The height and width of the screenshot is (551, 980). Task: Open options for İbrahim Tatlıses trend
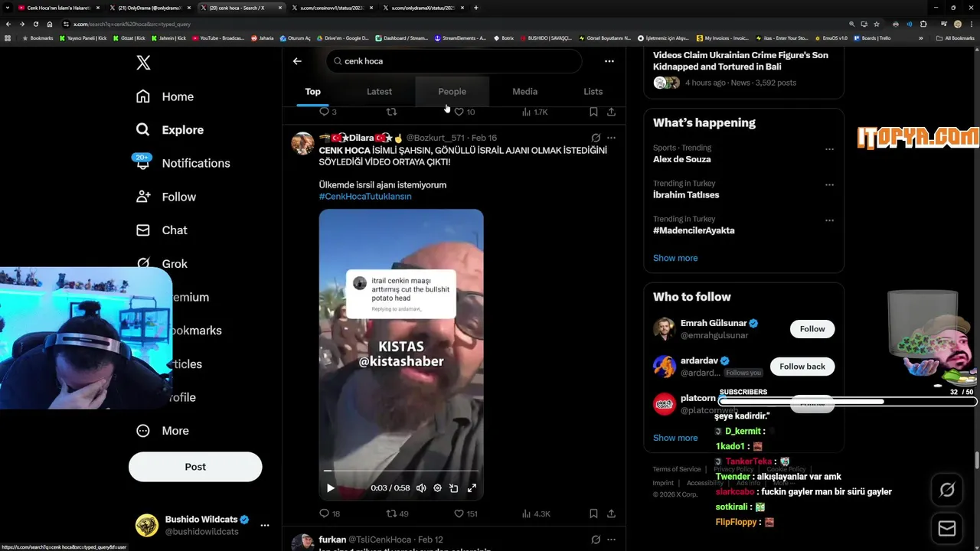click(x=829, y=184)
